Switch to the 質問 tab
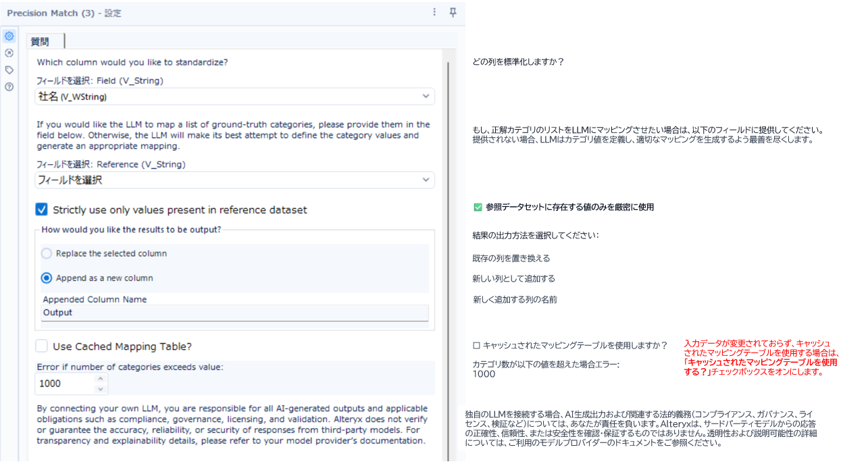This screenshot has height=464, width=868. (45, 41)
